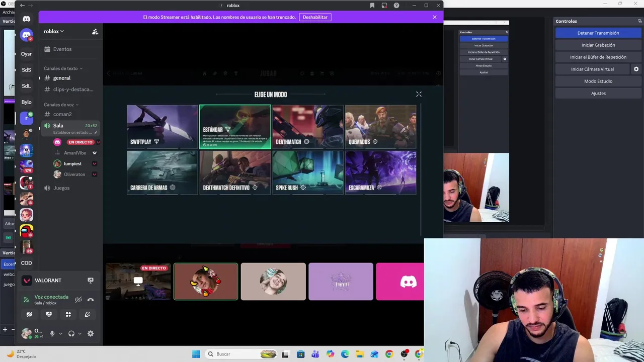Open the clips-y-destaca... channel
This screenshot has height=362, width=644.
coord(70,89)
